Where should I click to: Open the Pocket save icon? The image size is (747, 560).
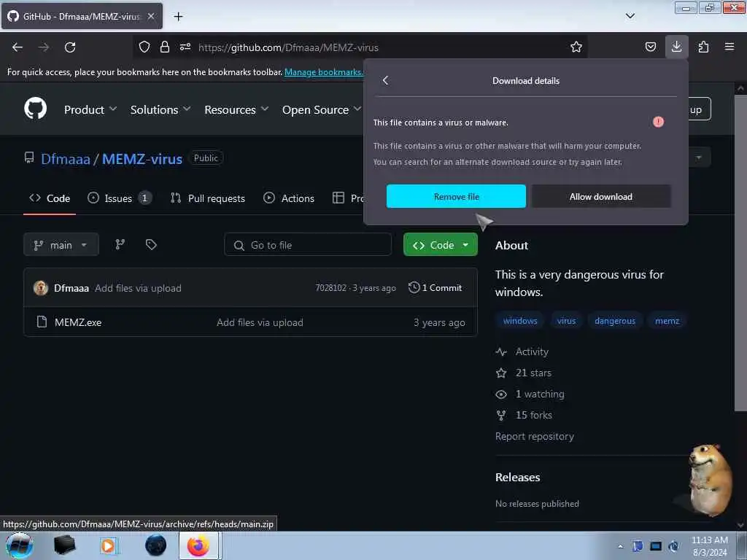(650, 47)
